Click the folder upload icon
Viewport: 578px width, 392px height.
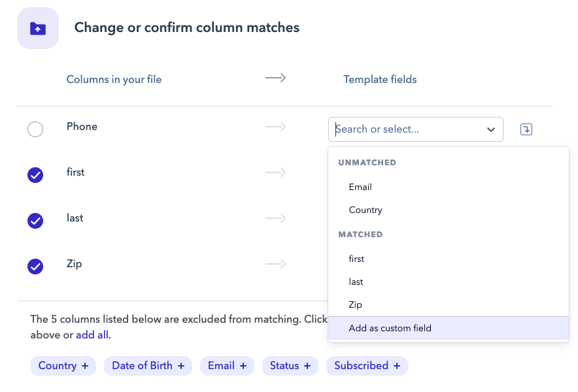(38, 28)
